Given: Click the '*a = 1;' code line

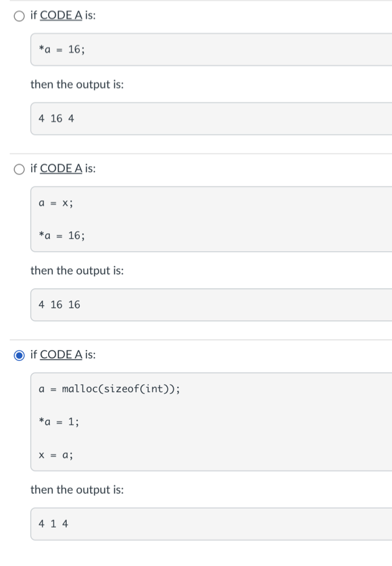Looking at the screenshot, I should [59, 422].
